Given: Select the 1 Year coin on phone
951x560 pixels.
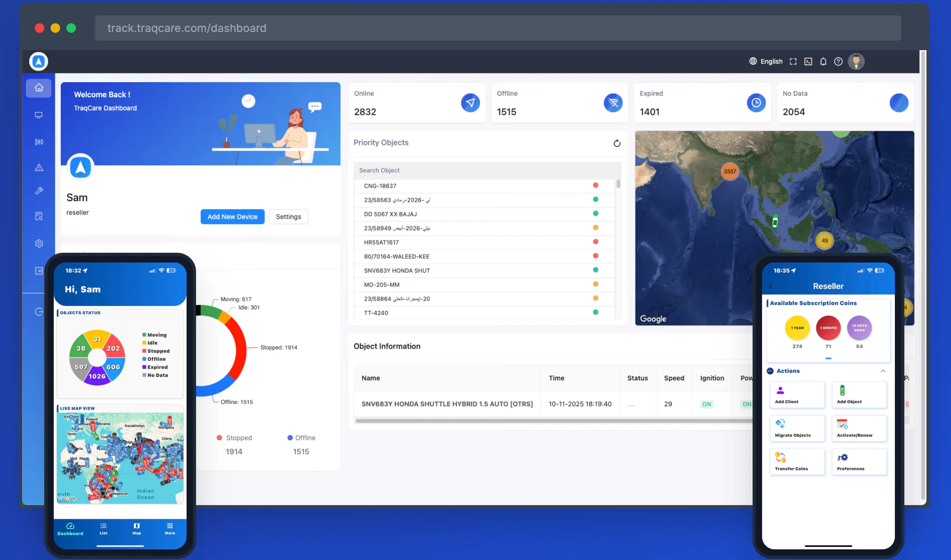Looking at the screenshot, I should [797, 328].
